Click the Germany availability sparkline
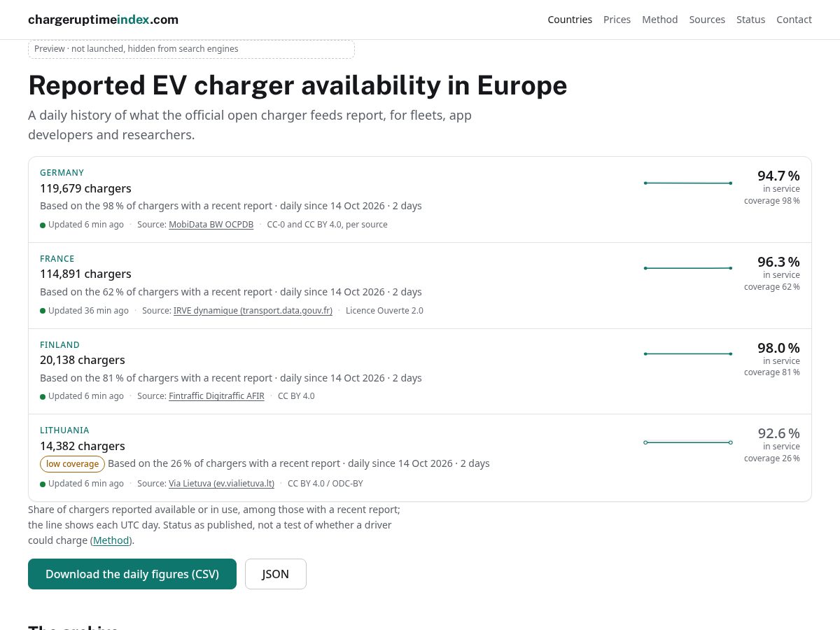Viewport: 840px width, 630px height. [x=687, y=183]
